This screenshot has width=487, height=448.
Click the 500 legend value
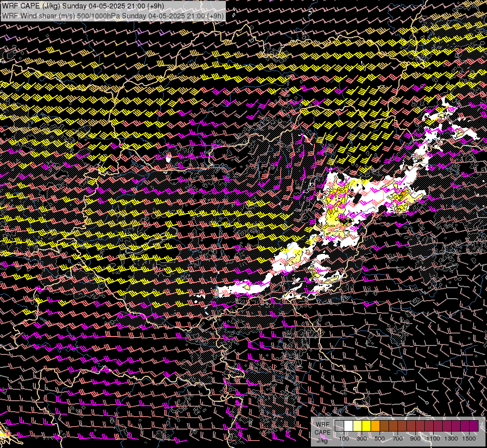pos(380,439)
